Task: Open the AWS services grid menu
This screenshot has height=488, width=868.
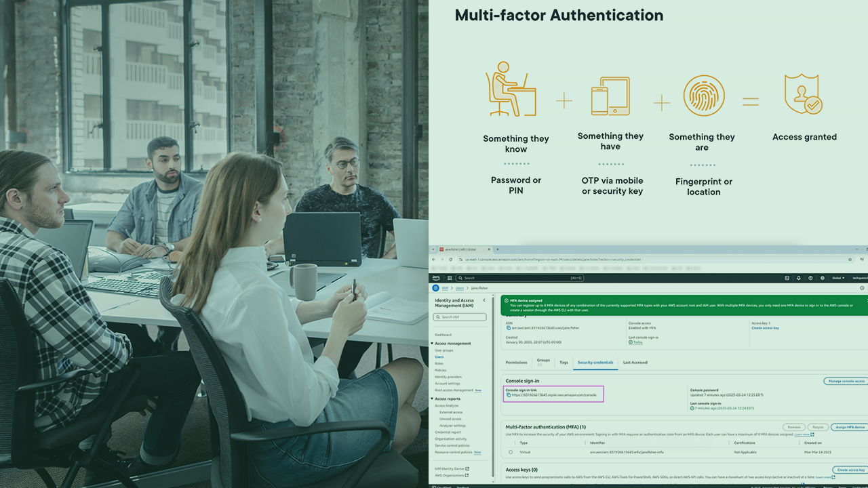Action: (449, 278)
